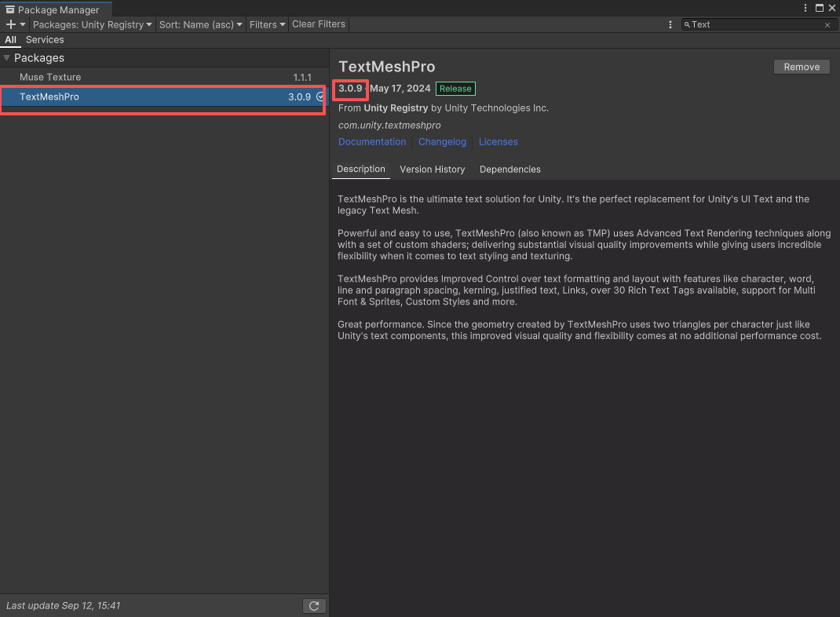The width and height of the screenshot is (840, 617).
Task: Open the Changelog link
Action: 442,142
